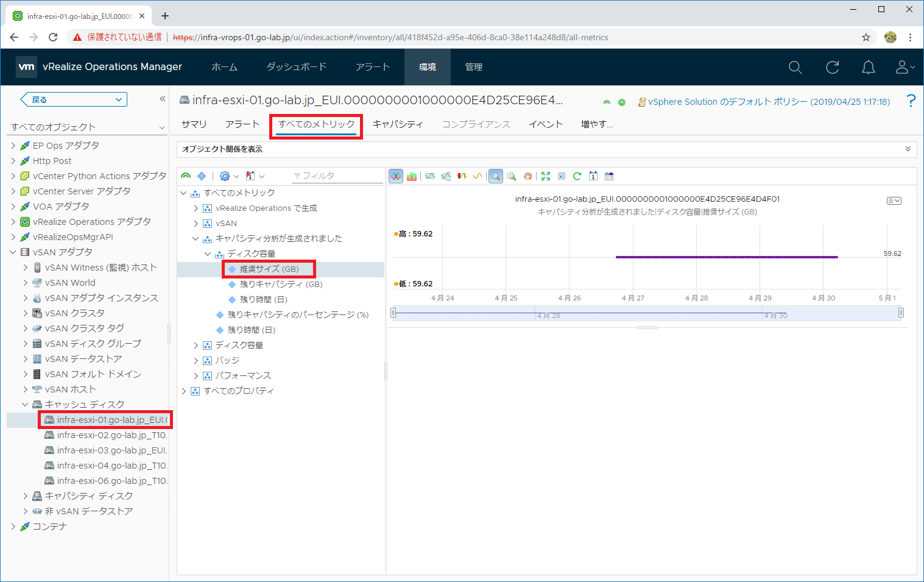Image resolution: width=924 pixels, height=582 pixels.
Task: Click the green health badge icon beside title
Action: (606, 102)
